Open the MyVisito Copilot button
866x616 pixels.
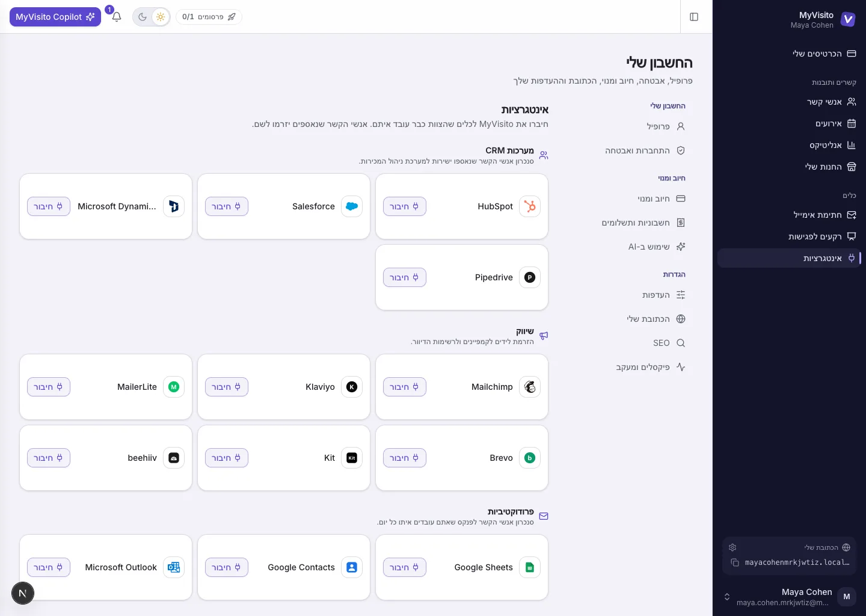(55, 17)
